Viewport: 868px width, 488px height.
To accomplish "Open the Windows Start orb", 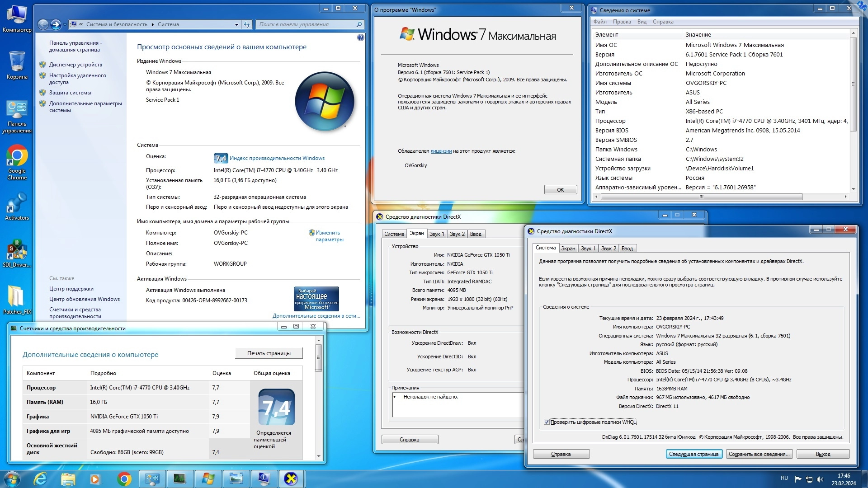I will (x=12, y=479).
